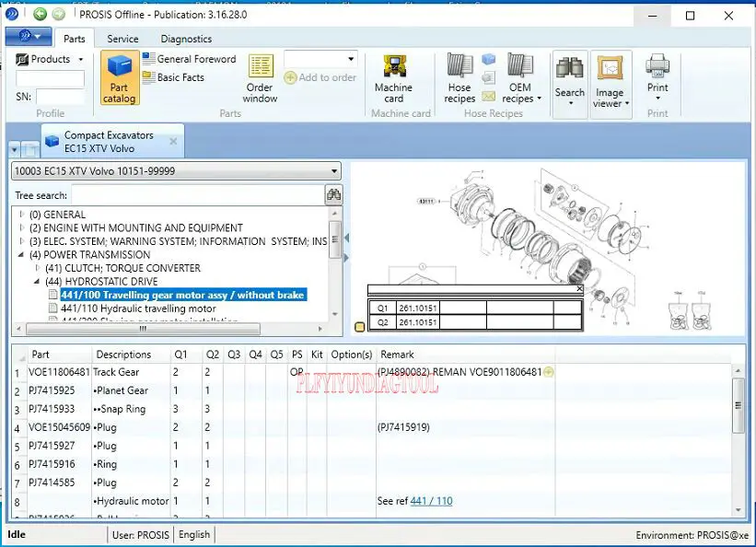756x547 pixels.
Task: Click the Print icon in the ribbon
Action: [657, 74]
